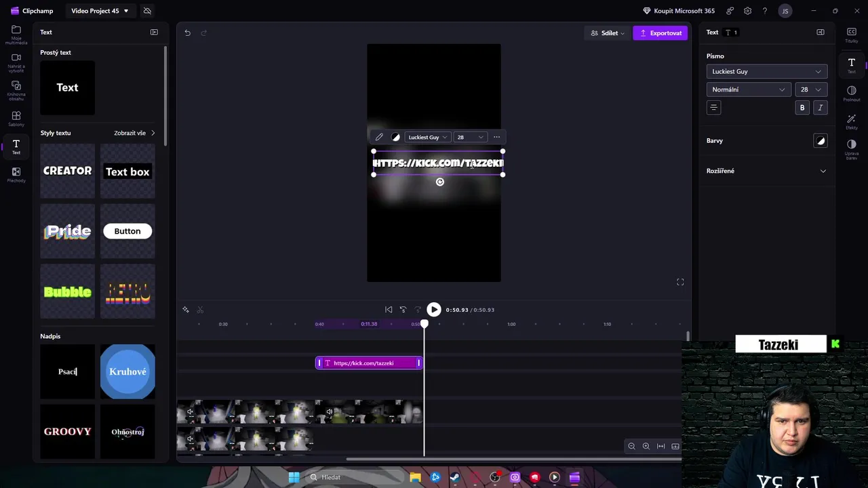Undo the last action

(187, 33)
